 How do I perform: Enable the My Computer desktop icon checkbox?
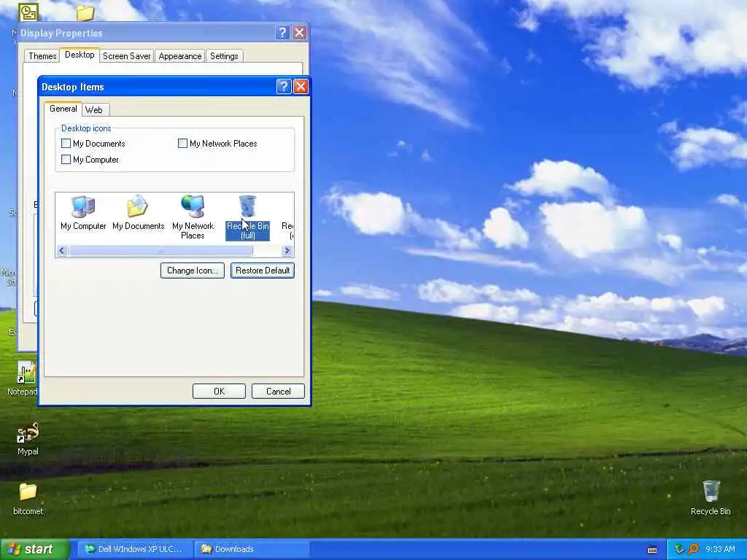pyautogui.click(x=66, y=159)
